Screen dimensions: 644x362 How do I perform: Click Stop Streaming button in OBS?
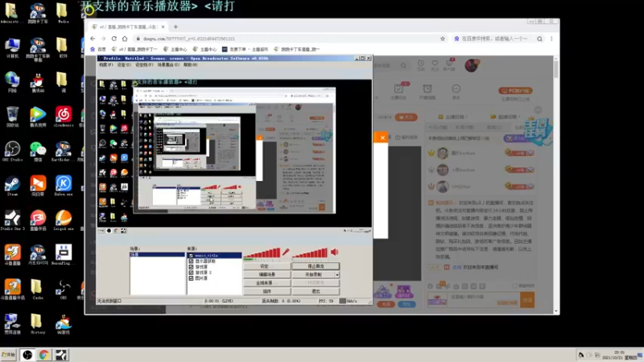click(316, 266)
